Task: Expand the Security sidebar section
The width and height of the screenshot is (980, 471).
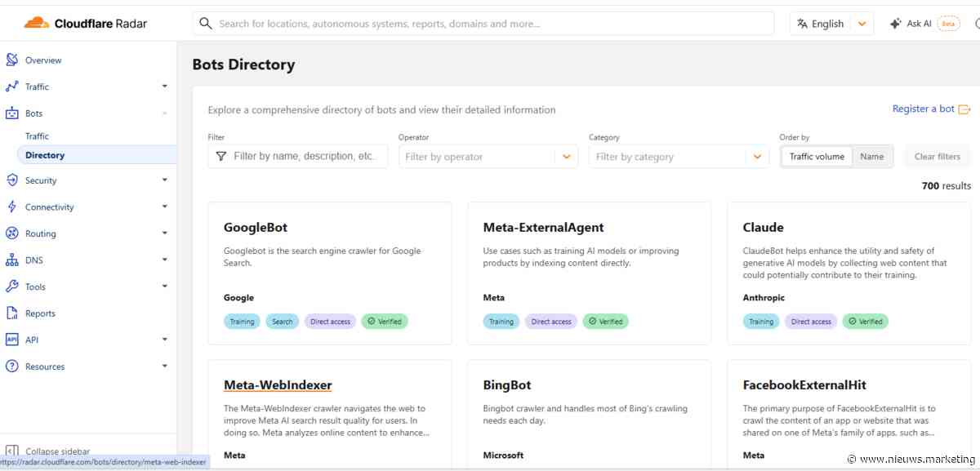Action: click(x=164, y=180)
